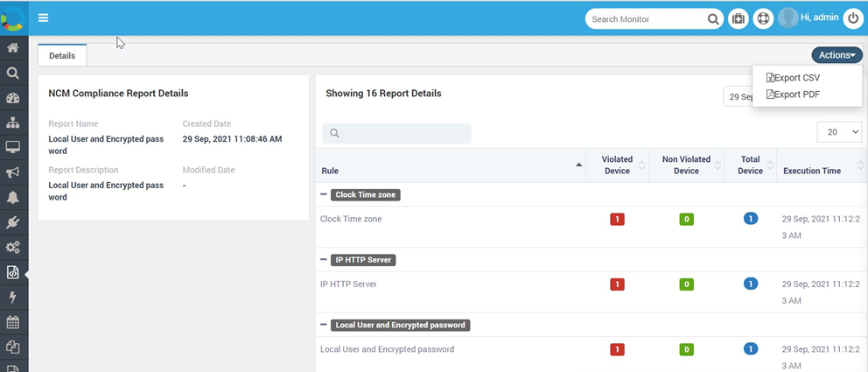
Task: Click the power logout icon
Action: [x=852, y=19]
